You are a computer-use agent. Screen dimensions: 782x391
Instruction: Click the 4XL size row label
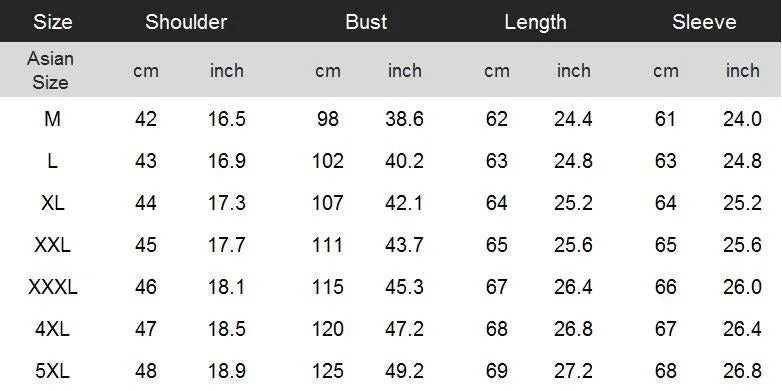(x=52, y=329)
